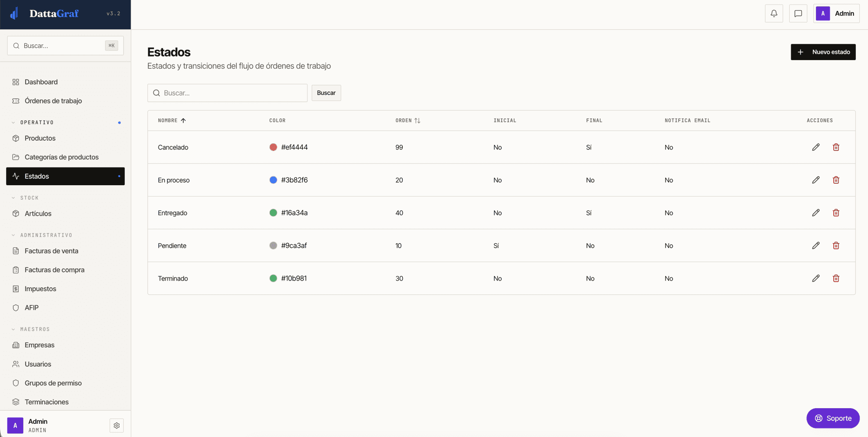Screen dimensions: 868x437
Task: Delete the Entregado state
Action: [x=836, y=213]
